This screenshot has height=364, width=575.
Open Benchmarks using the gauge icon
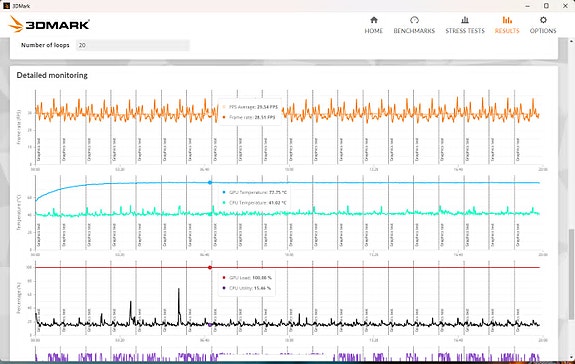pos(414,20)
